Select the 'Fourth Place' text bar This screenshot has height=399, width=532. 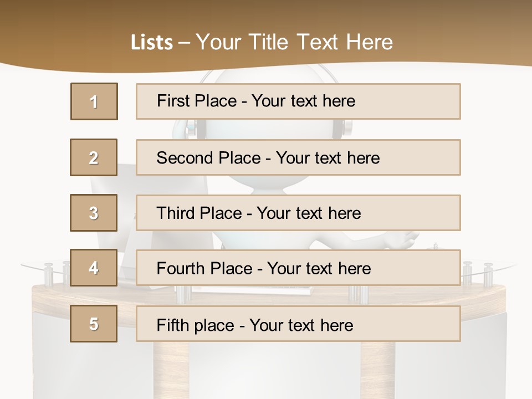(298, 268)
